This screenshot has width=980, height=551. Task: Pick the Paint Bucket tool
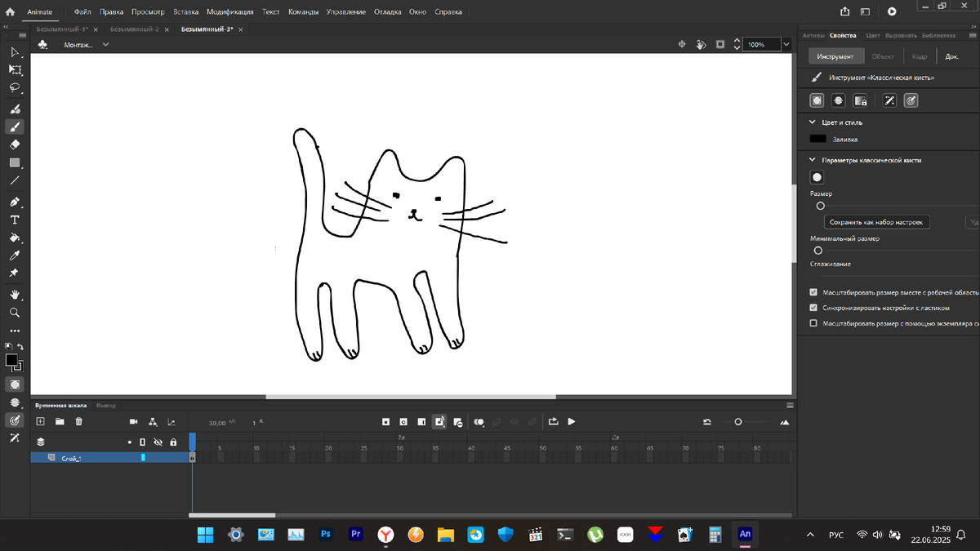click(x=15, y=238)
